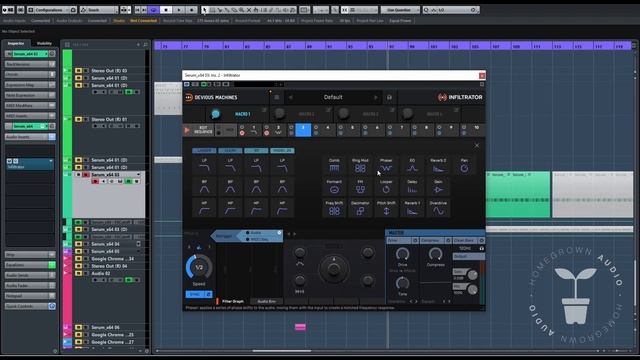
Task: Go to next Infiltrator preset arrow
Action: (376, 98)
